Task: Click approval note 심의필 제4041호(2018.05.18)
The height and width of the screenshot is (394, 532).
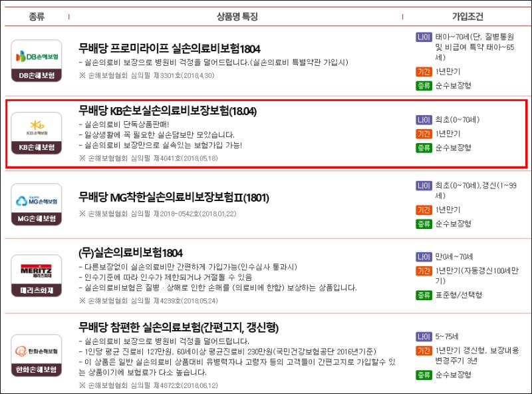Action: pyautogui.click(x=148, y=158)
